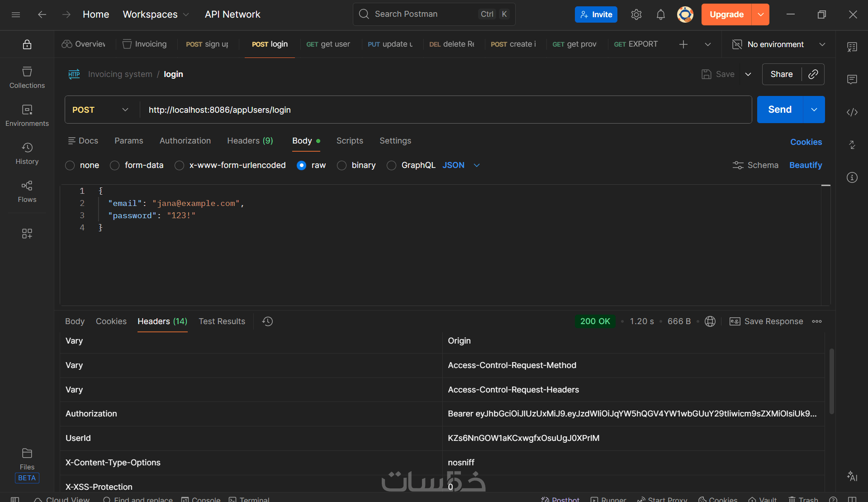Open Collections in the sidebar
The image size is (868, 502).
click(27, 77)
